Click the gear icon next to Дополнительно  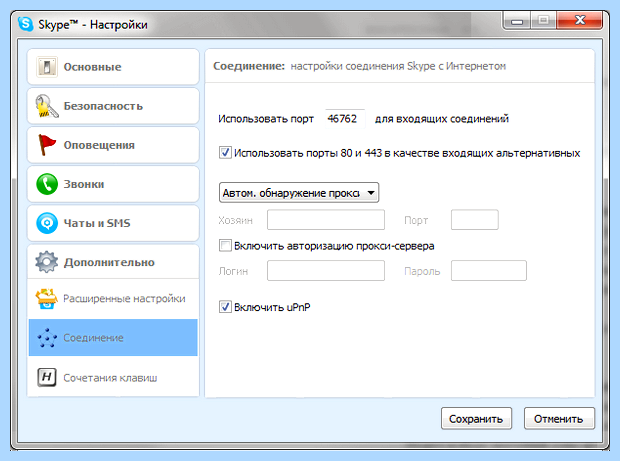(47, 262)
